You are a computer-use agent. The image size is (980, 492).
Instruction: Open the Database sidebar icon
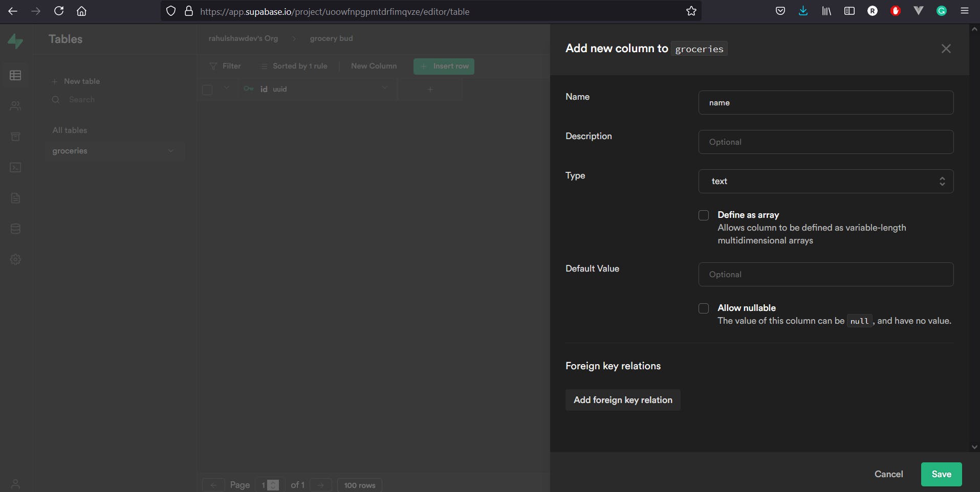click(x=15, y=229)
